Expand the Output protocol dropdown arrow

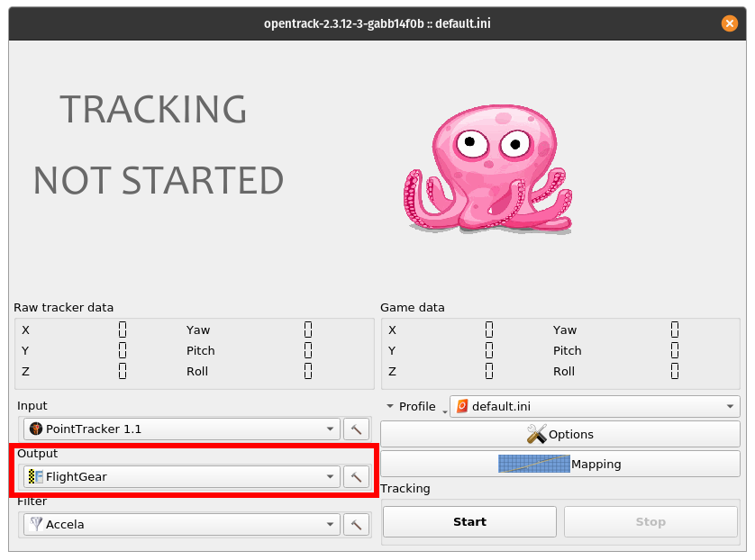pyautogui.click(x=330, y=477)
